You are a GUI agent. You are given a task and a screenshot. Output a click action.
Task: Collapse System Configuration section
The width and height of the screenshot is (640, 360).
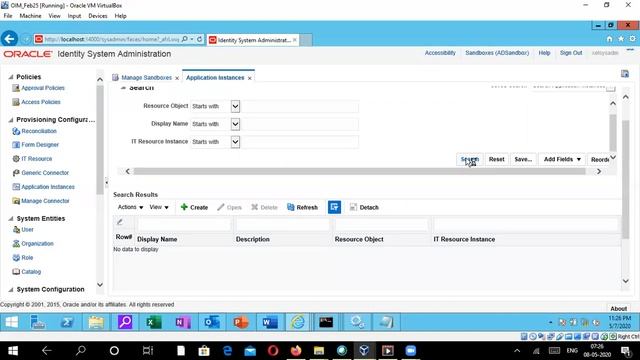point(11,290)
